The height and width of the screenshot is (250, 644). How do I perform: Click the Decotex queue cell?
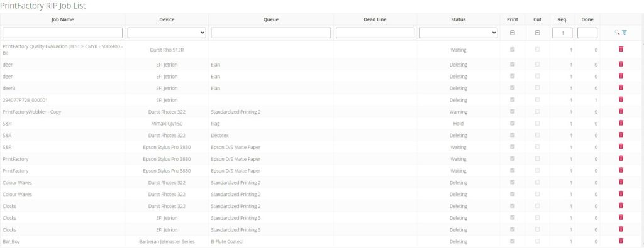(219, 136)
